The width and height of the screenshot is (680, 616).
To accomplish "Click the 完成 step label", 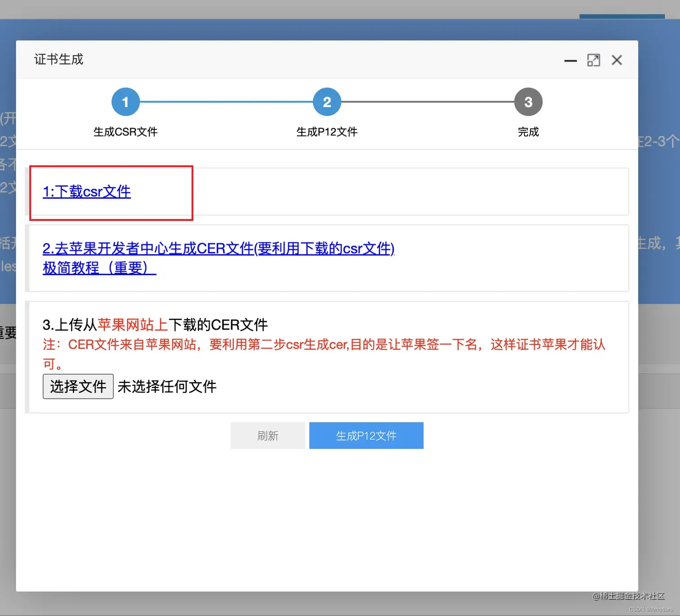I will pyautogui.click(x=528, y=132).
